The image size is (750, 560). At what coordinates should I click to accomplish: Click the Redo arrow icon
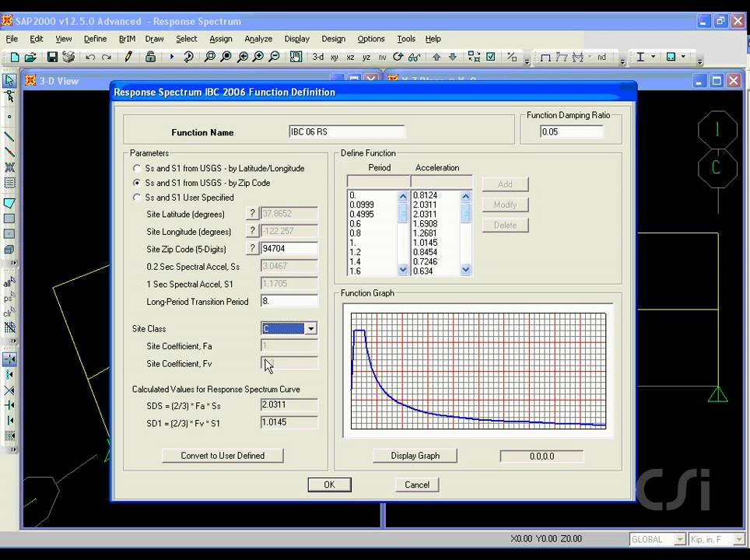coord(106,58)
